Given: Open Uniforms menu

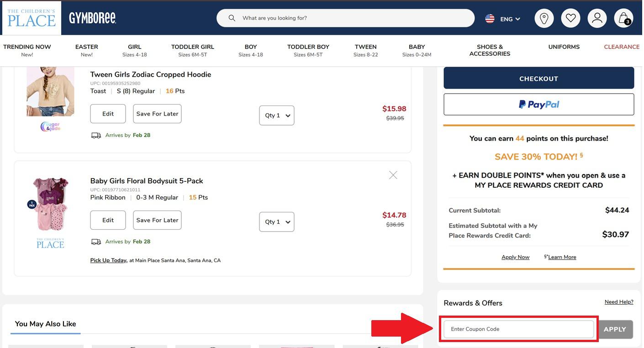Looking at the screenshot, I should (564, 47).
